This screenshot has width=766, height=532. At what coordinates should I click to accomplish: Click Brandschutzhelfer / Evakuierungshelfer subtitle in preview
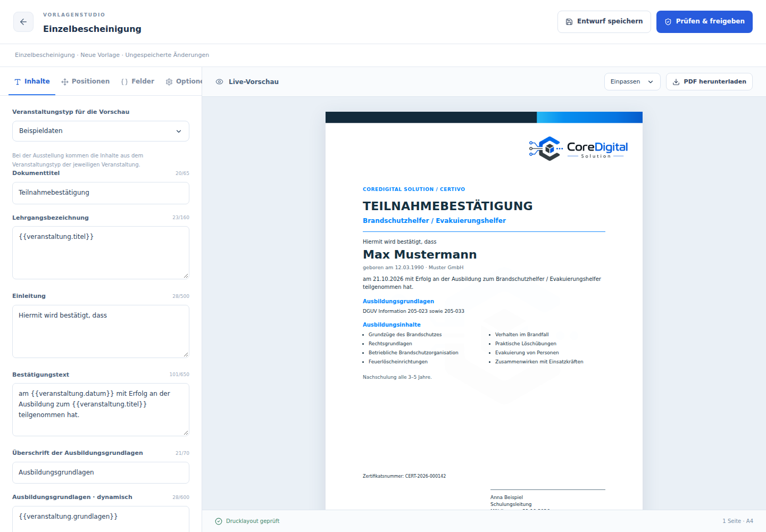(434, 221)
